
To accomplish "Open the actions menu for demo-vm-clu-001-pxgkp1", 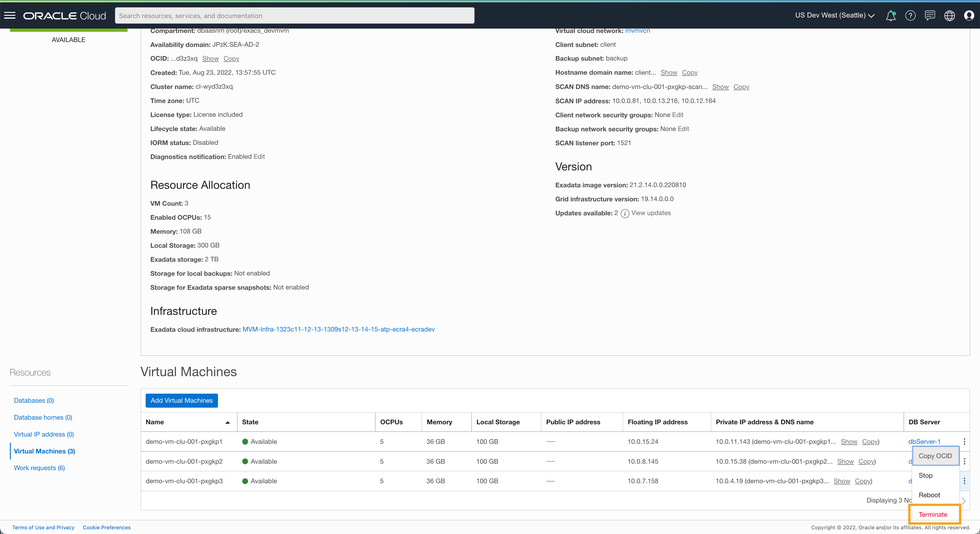I will pyautogui.click(x=965, y=441).
